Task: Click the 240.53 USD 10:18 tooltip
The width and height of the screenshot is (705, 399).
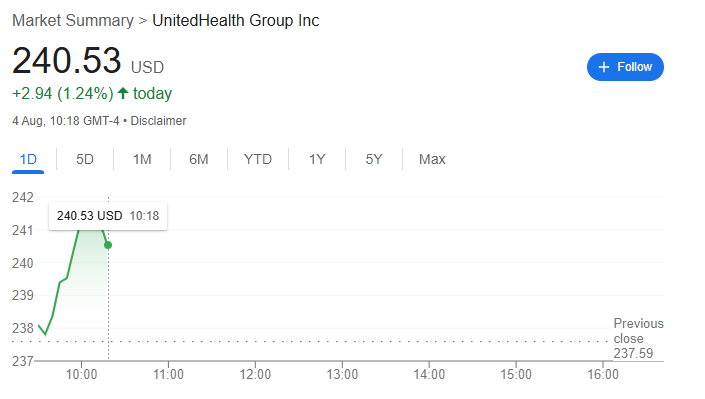Action: tap(108, 216)
